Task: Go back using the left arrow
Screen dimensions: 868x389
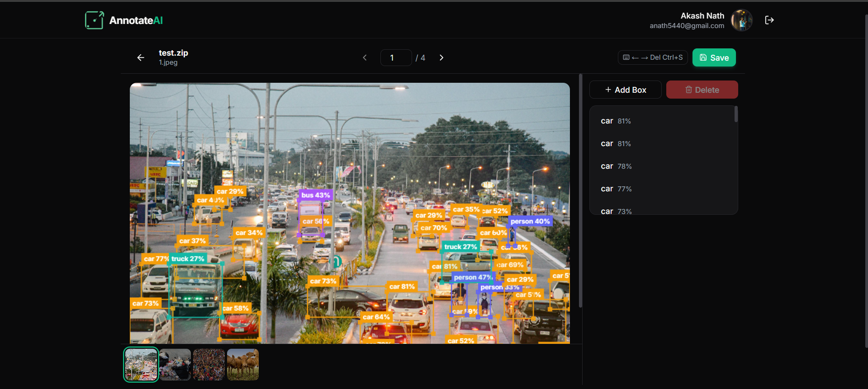Action: (141, 57)
